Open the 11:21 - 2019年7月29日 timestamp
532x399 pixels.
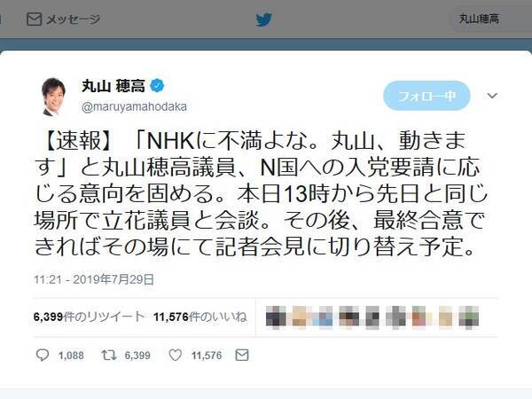click(x=94, y=279)
